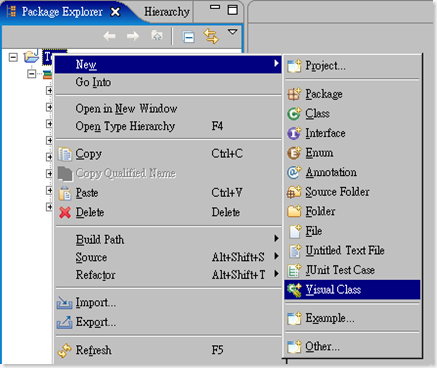437x368 pixels.
Task: Click the F5 shortcut text
Action: pos(217,350)
